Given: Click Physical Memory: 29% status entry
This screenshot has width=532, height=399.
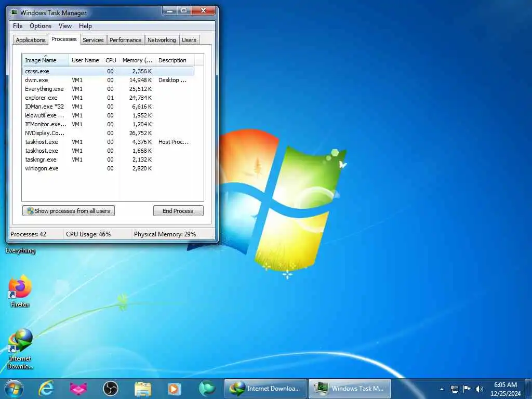Looking at the screenshot, I should pyautogui.click(x=165, y=234).
